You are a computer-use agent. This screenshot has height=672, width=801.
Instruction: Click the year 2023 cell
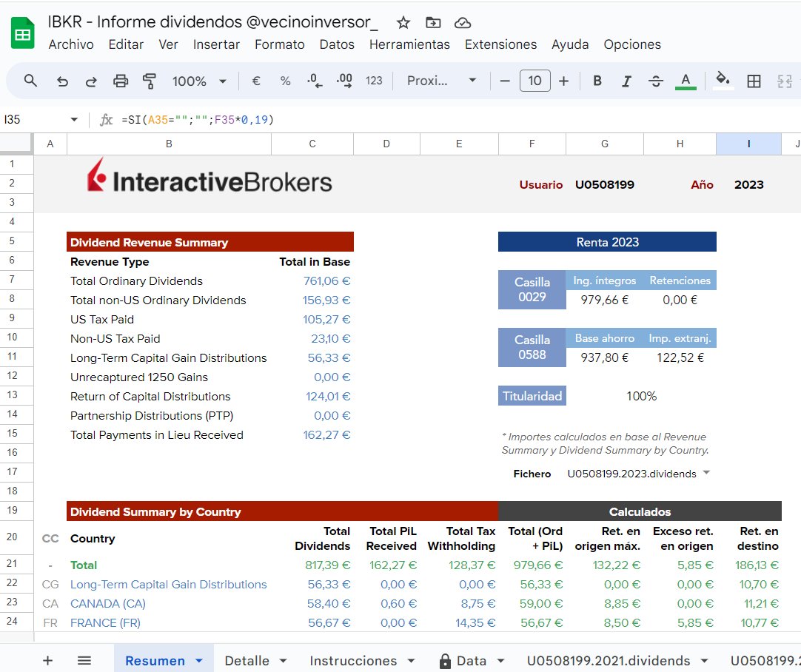coord(749,185)
